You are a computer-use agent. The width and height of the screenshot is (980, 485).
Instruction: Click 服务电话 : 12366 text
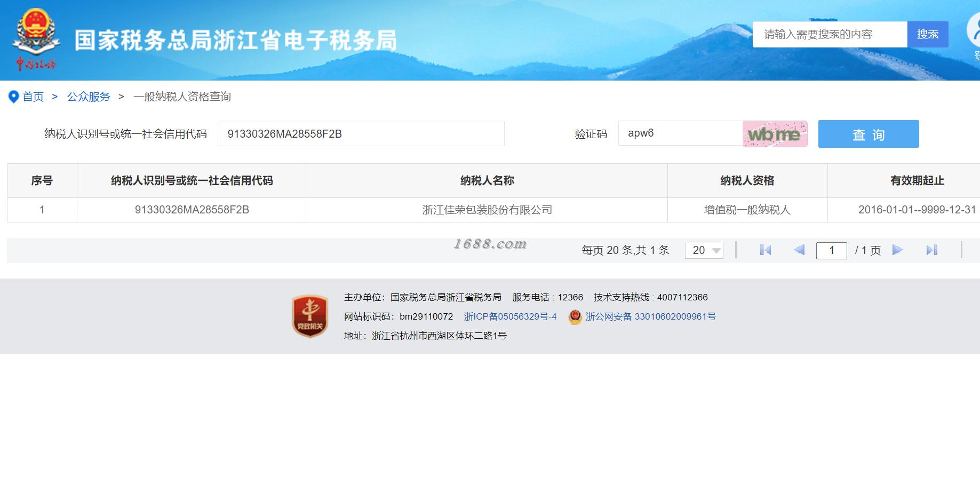pos(548,298)
